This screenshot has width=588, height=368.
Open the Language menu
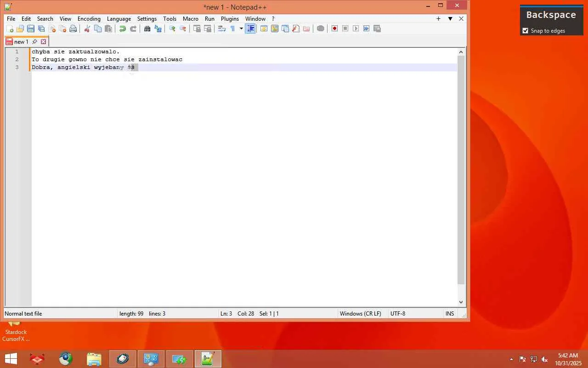(119, 19)
